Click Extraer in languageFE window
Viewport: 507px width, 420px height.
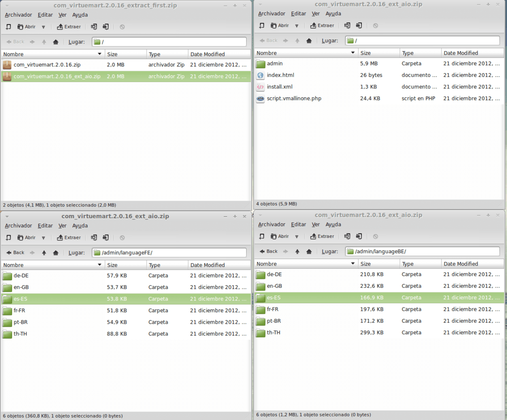tap(69, 237)
